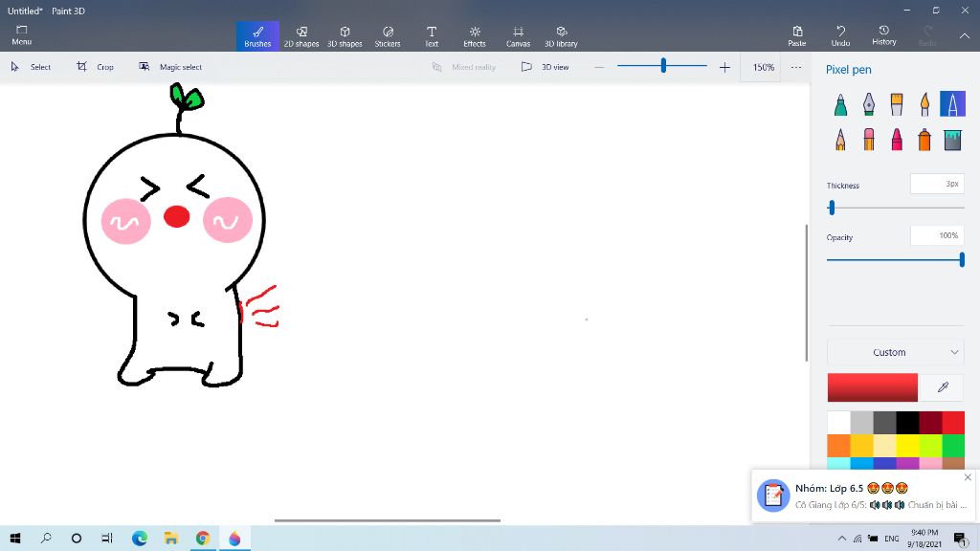The width and height of the screenshot is (980, 551).
Task: Select the bright green color swatch
Action: [x=953, y=446]
